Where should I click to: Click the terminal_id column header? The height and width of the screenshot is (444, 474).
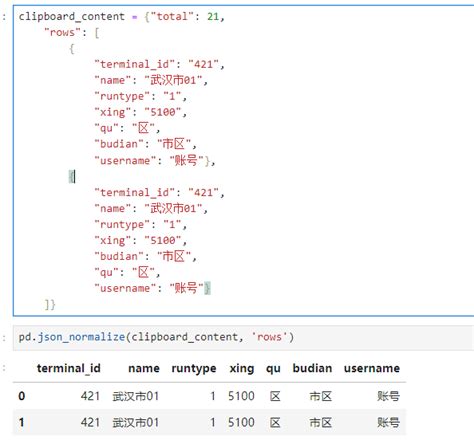(69, 368)
